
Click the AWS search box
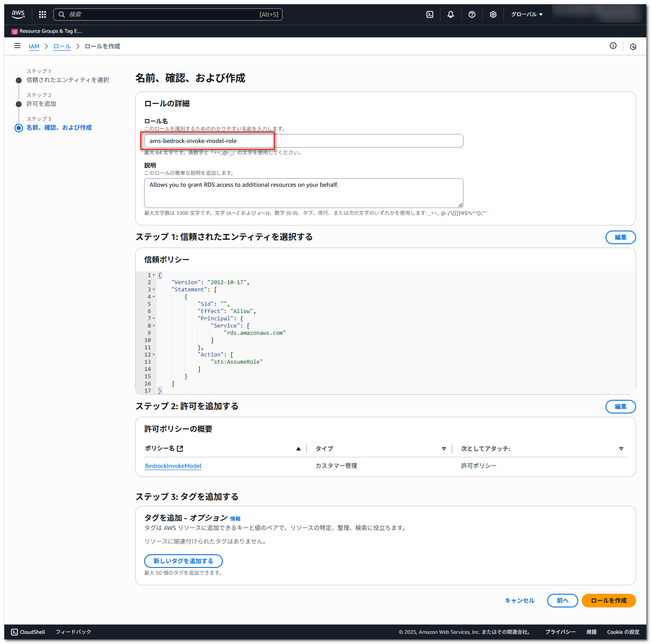(x=168, y=14)
